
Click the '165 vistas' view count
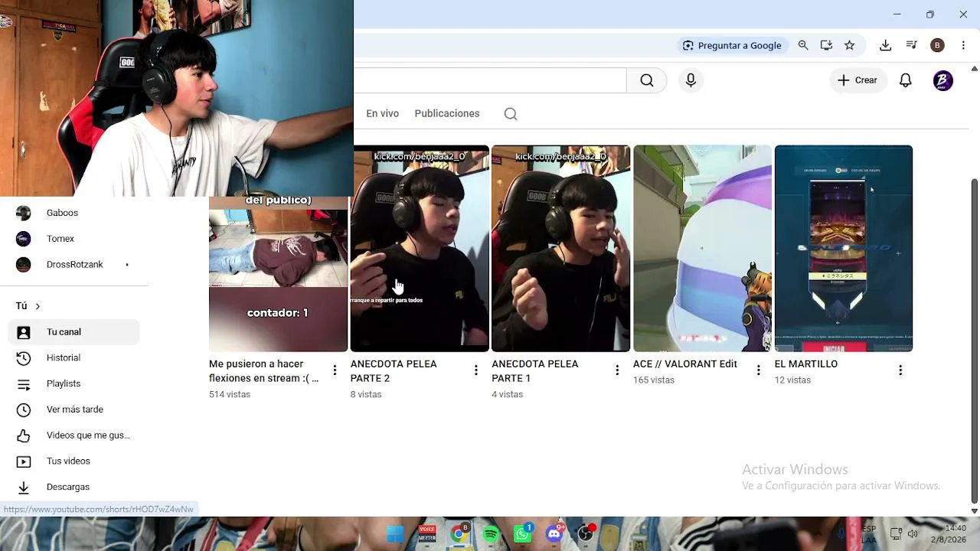click(654, 380)
